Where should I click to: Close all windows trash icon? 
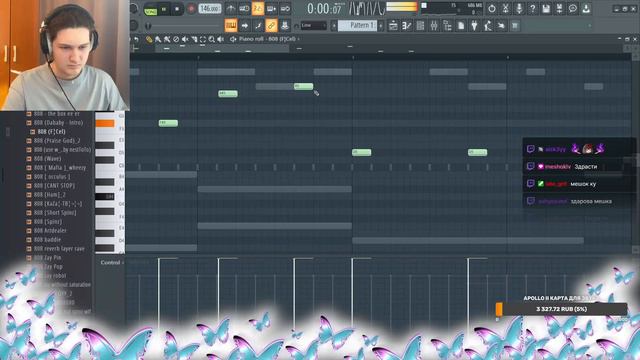(x=515, y=26)
